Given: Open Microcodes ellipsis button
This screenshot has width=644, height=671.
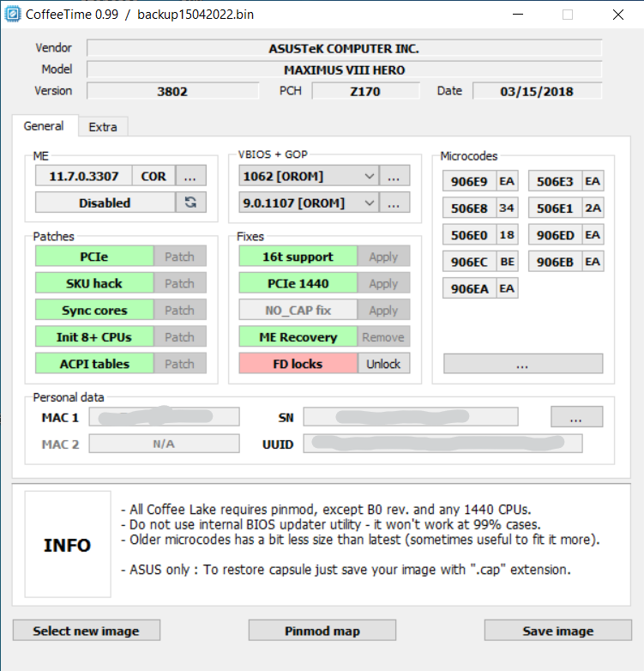Looking at the screenshot, I should coord(523,364).
